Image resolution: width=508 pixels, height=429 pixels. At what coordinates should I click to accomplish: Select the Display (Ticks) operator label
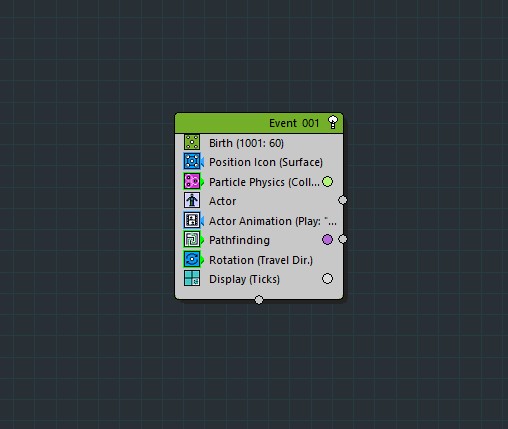(244, 279)
